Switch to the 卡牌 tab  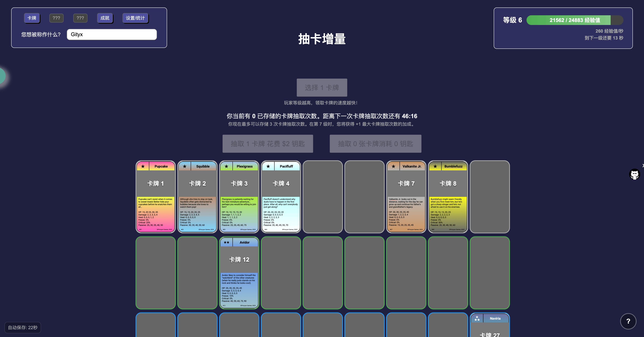[32, 18]
